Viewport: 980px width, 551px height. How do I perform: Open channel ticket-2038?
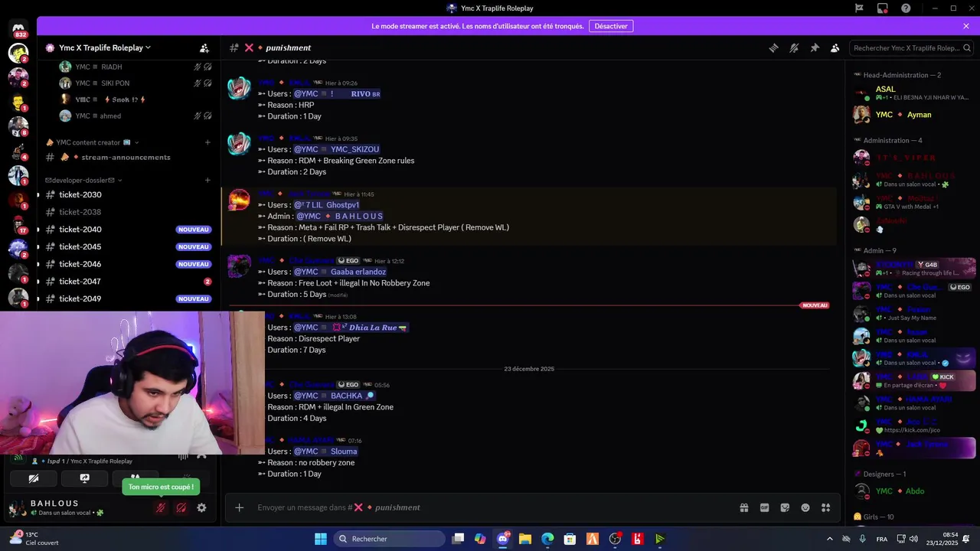pos(127,212)
